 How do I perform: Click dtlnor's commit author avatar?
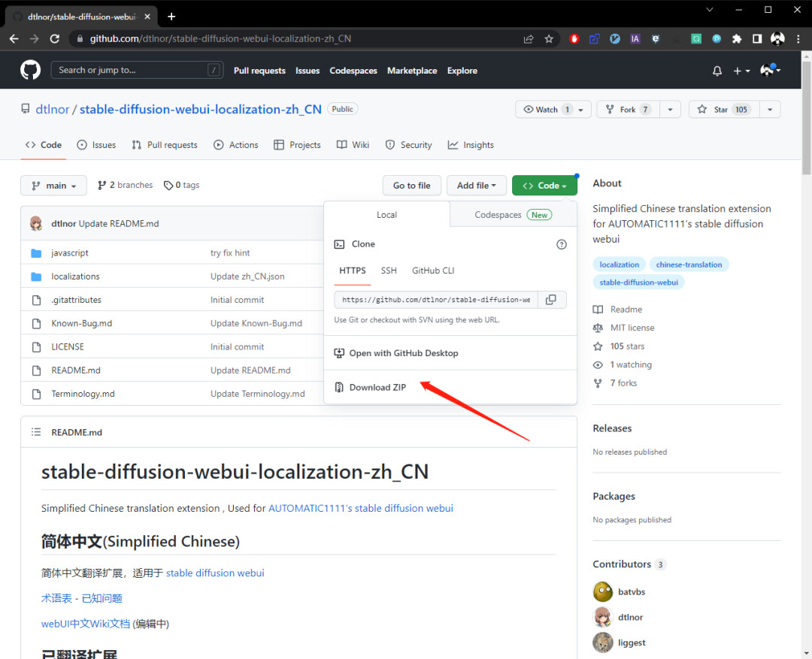pos(36,224)
